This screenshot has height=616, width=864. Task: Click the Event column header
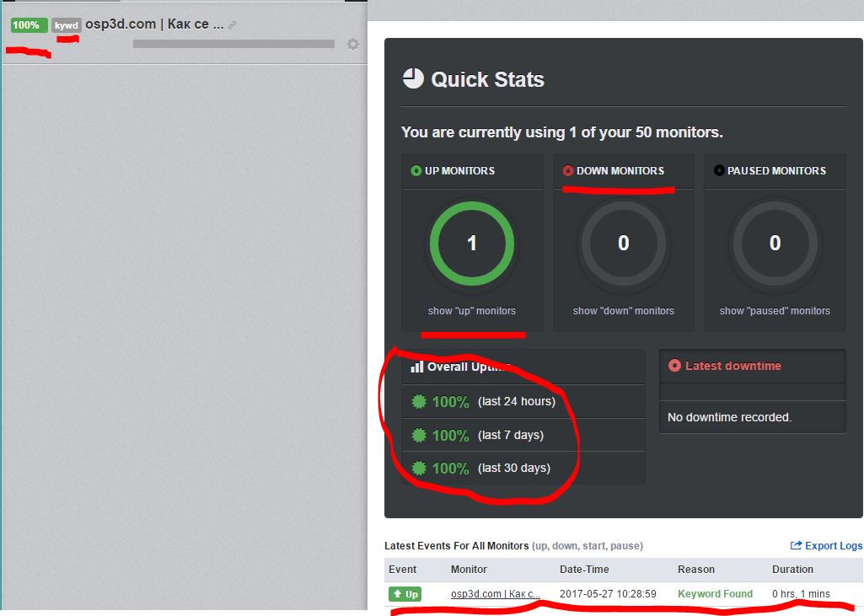403,570
